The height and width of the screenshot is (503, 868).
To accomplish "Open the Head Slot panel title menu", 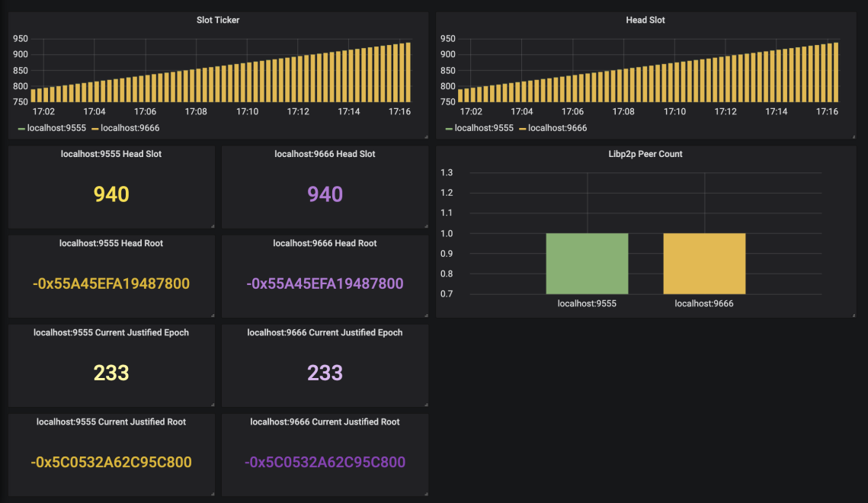I will pos(646,20).
